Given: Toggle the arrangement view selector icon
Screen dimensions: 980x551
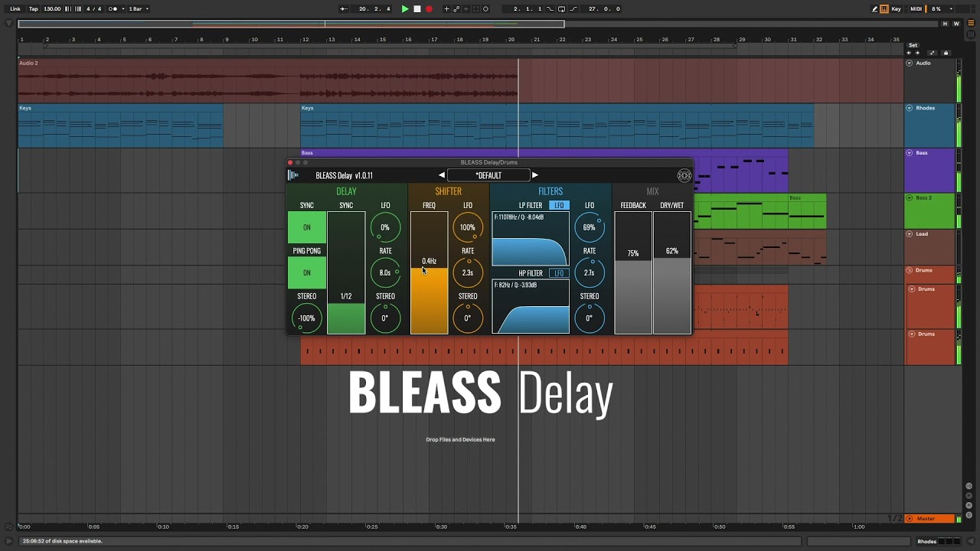Looking at the screenshot, I should (971, 23).
